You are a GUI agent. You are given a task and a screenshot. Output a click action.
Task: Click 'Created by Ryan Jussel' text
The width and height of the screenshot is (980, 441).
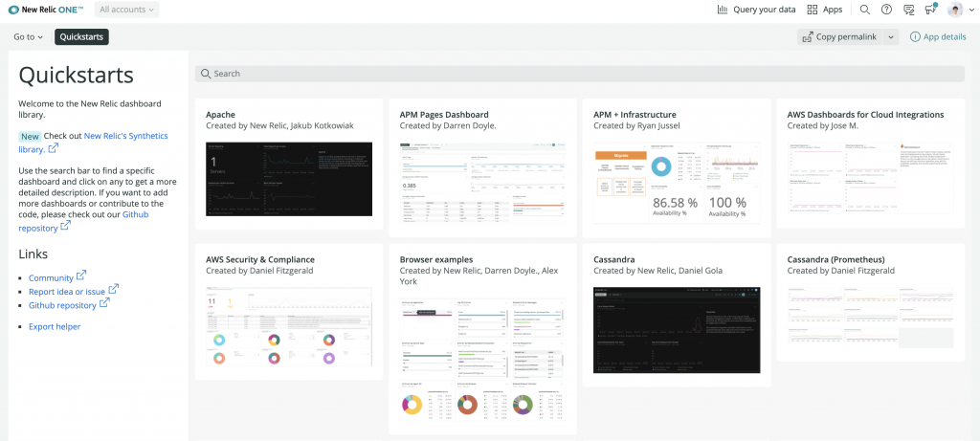tap(637, 125)
